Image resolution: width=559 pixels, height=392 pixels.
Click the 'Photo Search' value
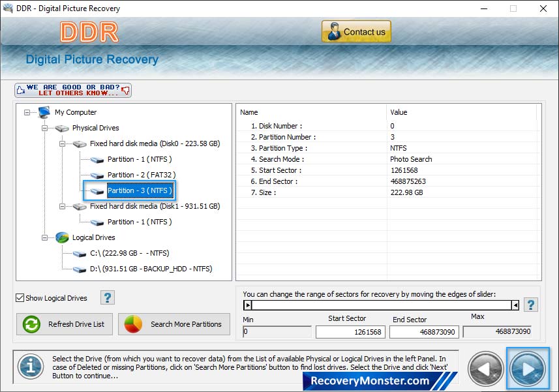411,159
